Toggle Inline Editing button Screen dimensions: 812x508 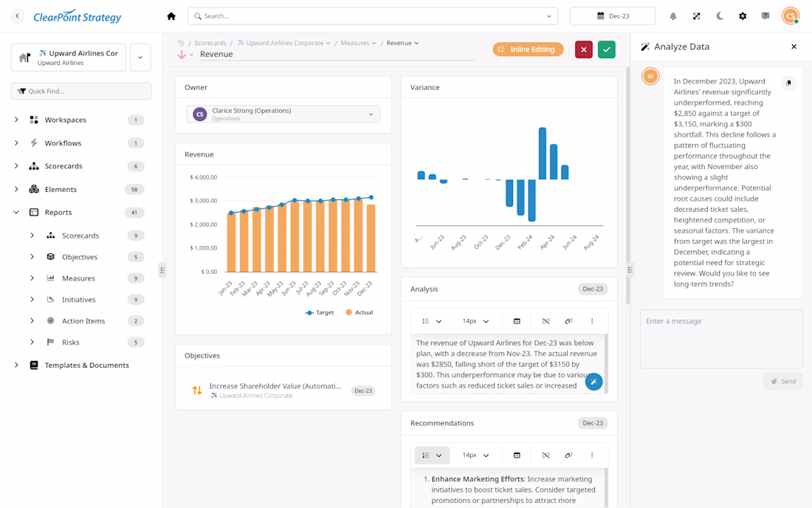528,49
